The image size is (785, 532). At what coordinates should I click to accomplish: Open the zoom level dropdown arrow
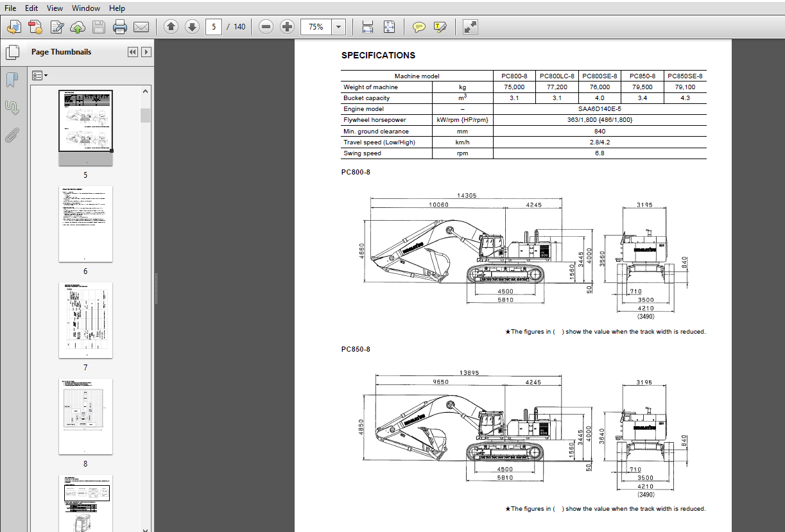(339, 27)
